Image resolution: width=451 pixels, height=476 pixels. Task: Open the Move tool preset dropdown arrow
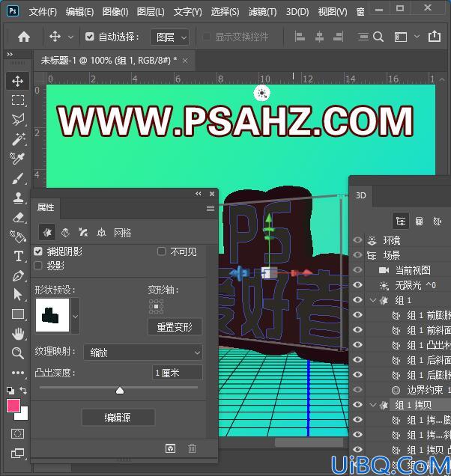coord(70,37)
